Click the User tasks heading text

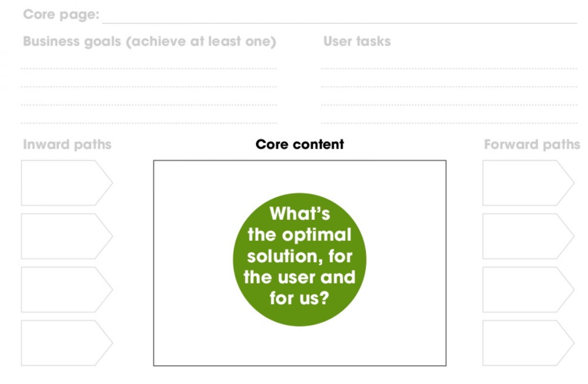click(357, 41)
